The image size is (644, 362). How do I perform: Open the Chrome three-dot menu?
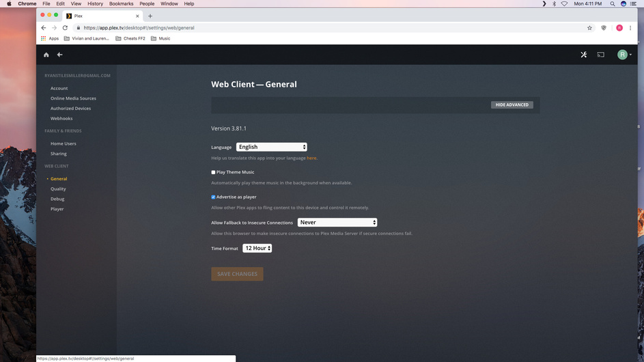click(630, 28)
